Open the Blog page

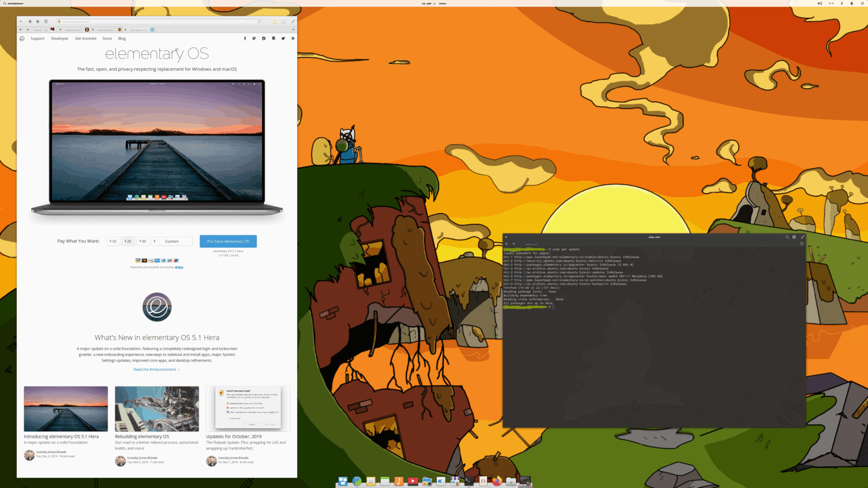pos(122,38)
